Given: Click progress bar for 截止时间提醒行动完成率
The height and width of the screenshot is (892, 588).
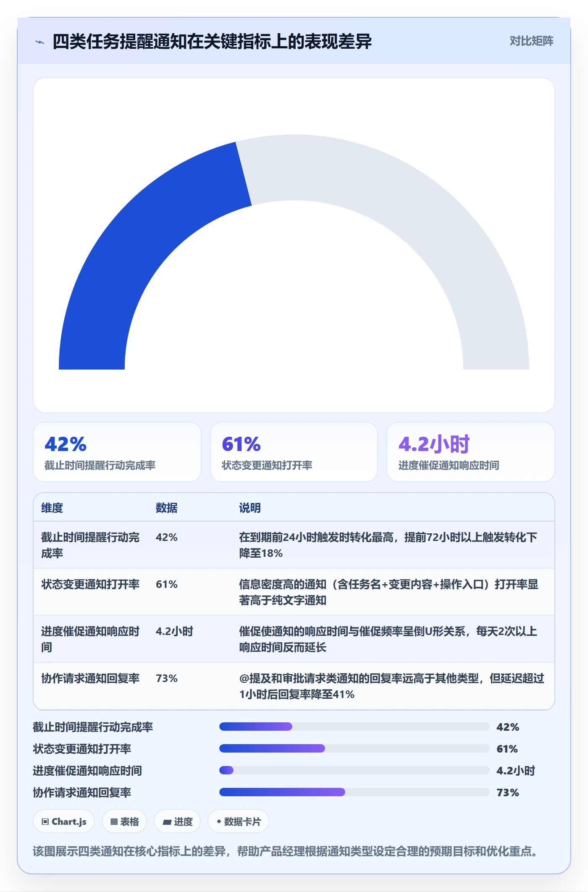Looking at the screenshot, I should (354, 727).
